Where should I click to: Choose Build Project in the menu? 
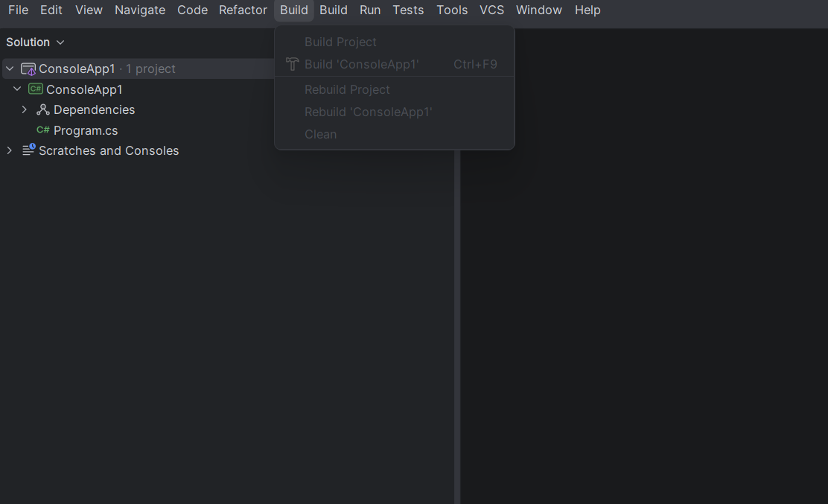[395, 42]
